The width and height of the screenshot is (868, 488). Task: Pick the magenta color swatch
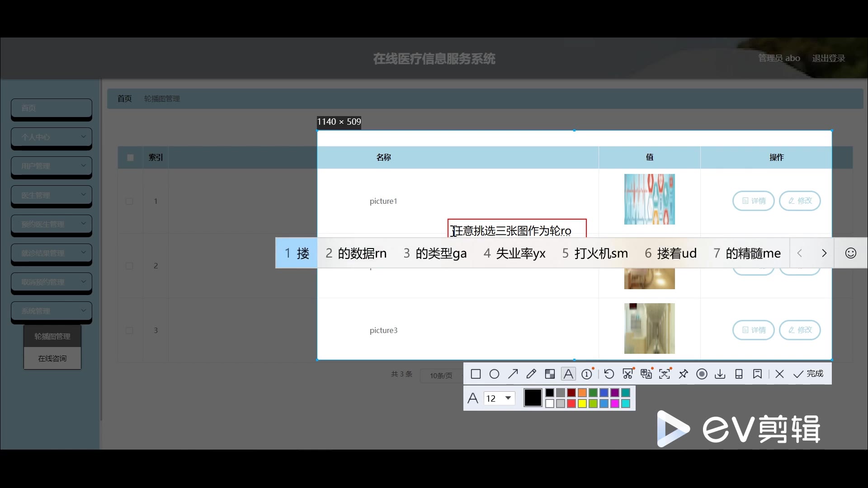[x=615, y=404]
